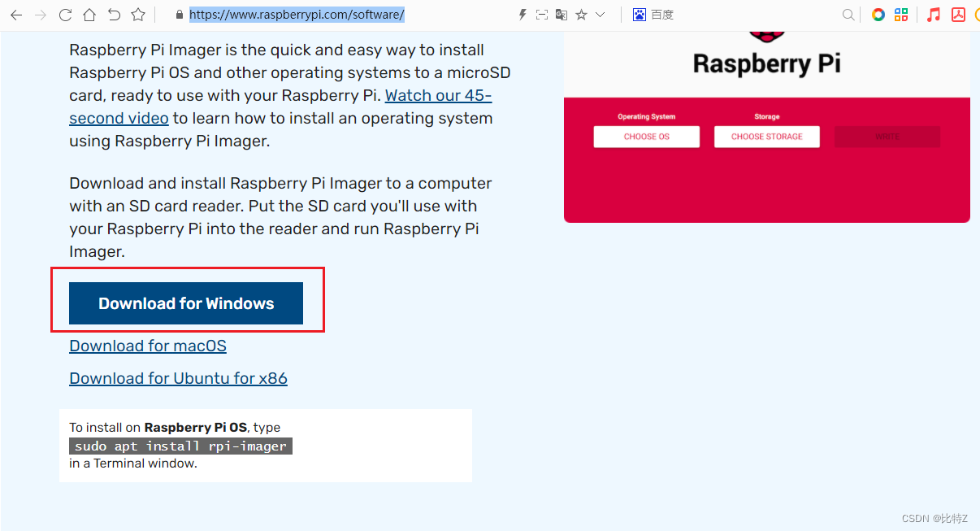Click the lightning speed mode icon
980x531 pixels.
[x=523, y=15]
